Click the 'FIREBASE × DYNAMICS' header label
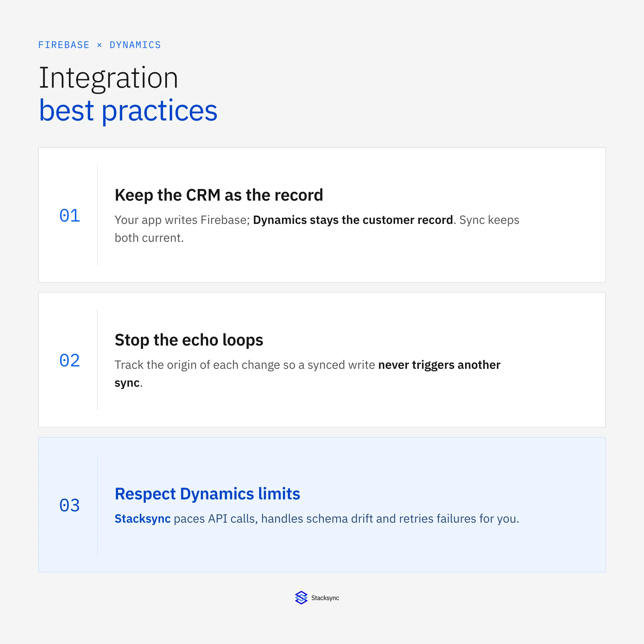644x644 pixels. pyautogui.click(x=99, y=45)
